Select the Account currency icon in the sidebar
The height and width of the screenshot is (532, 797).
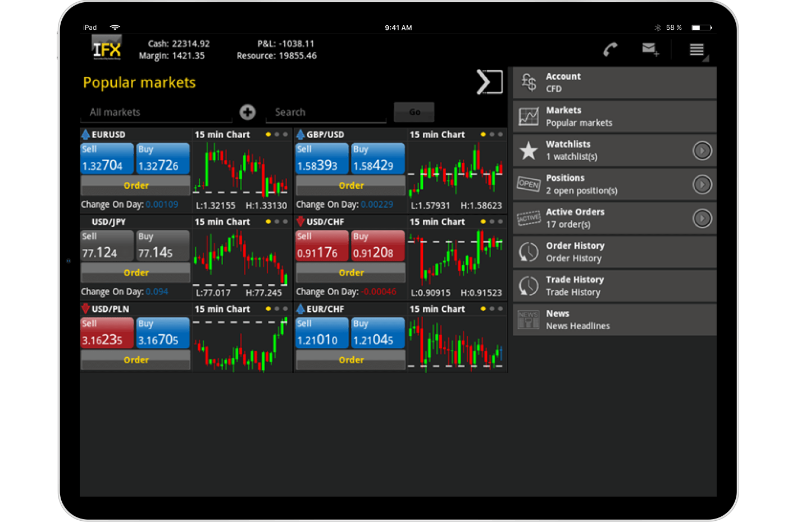(529, 83)
